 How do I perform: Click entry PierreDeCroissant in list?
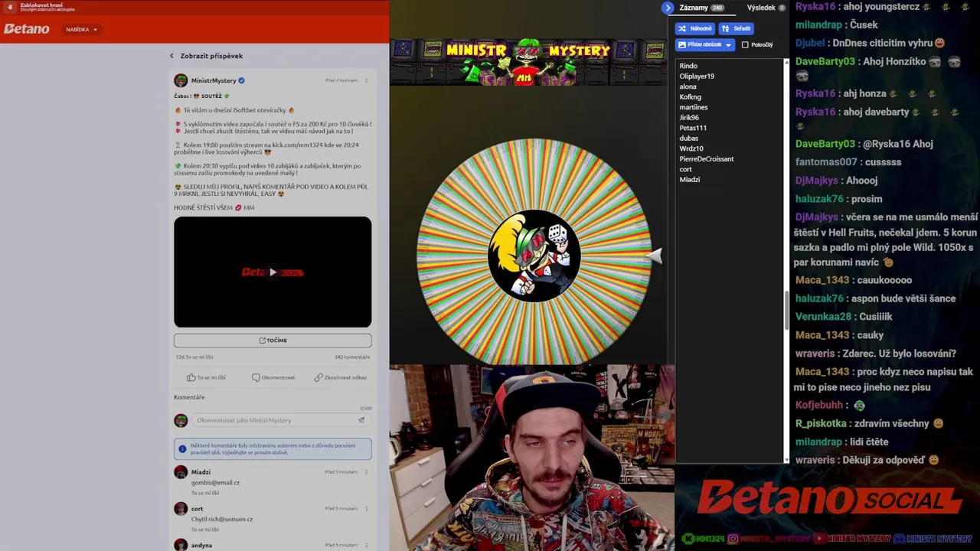point(706,159)
